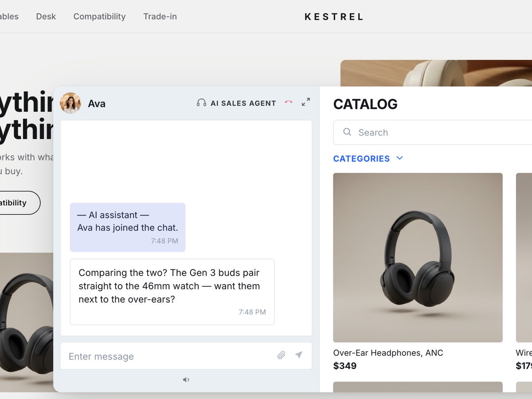This screenshot has height=399, width=532.
Task: Open the Desk nav menu item
Action: (46, 16)
